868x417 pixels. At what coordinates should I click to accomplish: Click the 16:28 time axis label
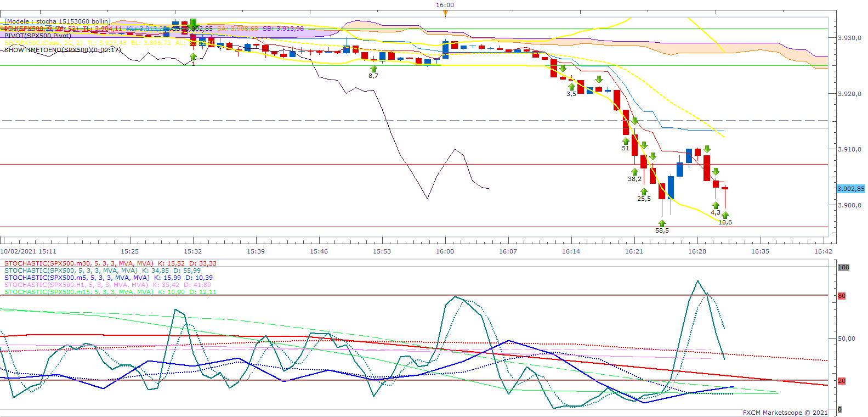pos(697,251)
